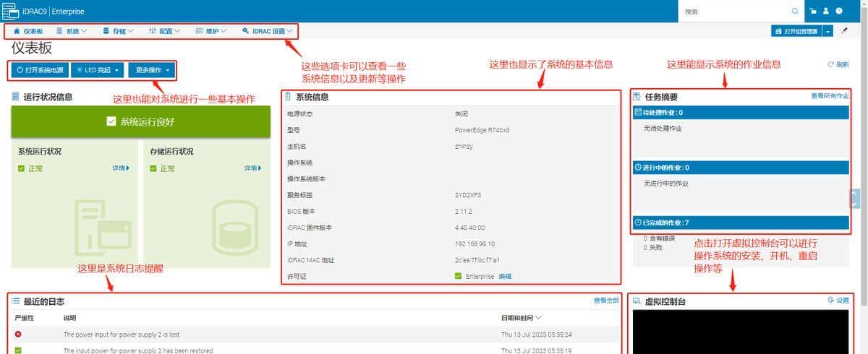Click the 电源状态 value 关闭
The image size is (868, 354).
pyautogui.click(x=461, y=114)
